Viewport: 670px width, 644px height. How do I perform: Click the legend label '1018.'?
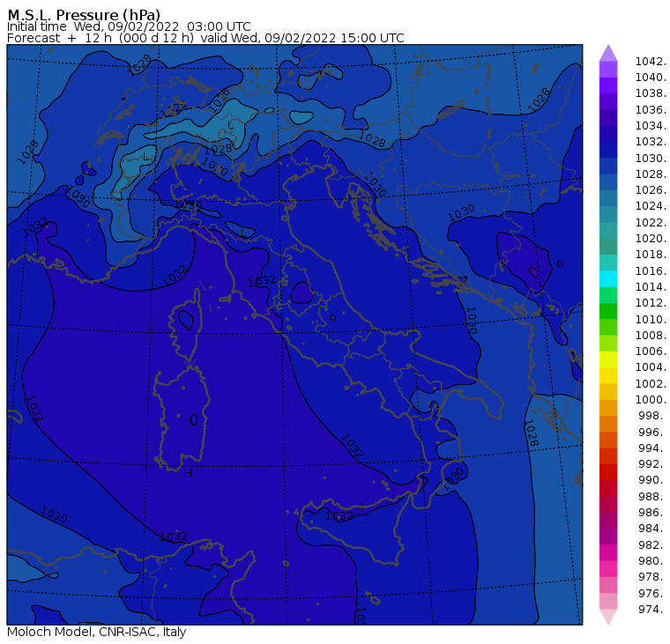651,255
